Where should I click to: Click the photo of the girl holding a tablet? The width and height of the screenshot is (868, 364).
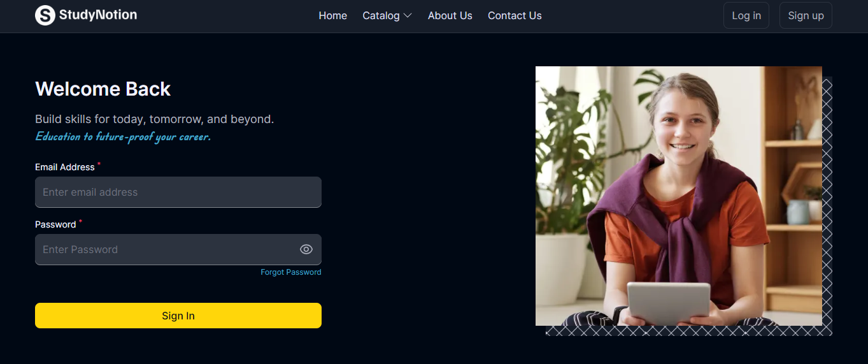tap(679, 196)
